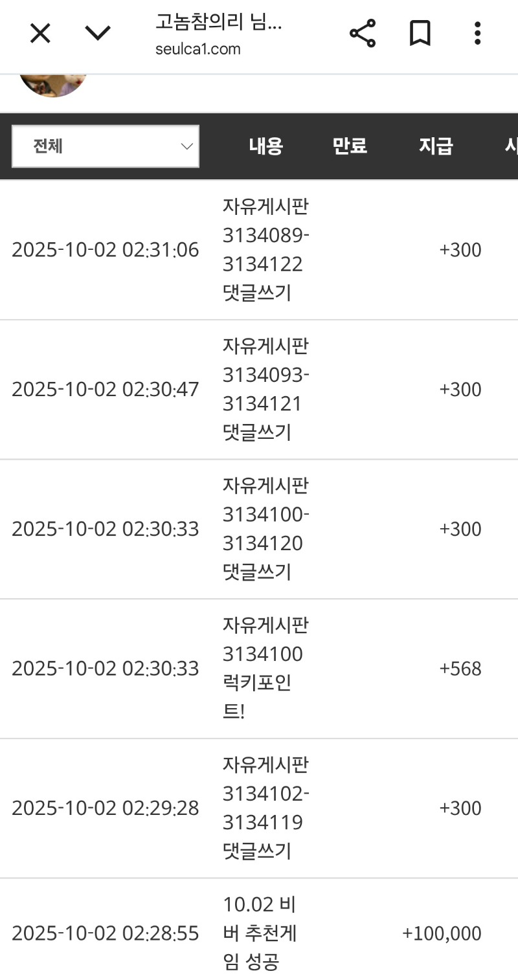The image size is (518, 980).
Task: Bookmark this page
Action: pyautogui.click(x=420, y=33)
